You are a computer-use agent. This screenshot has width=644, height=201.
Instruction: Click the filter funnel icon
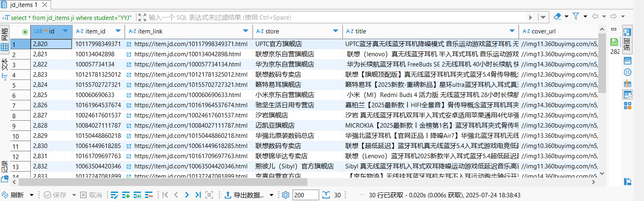tap(576, 16)
